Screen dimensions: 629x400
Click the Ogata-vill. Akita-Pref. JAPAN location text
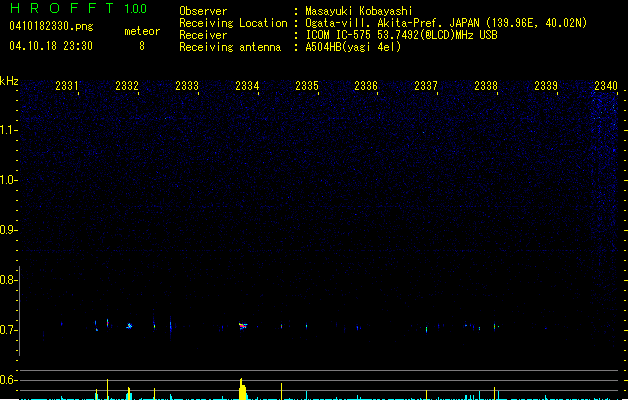[446, 23]
